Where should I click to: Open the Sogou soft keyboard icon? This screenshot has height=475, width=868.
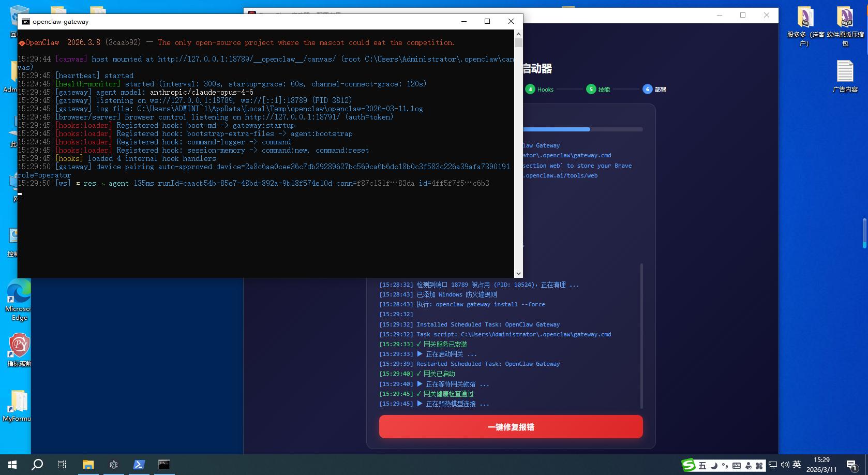tap(737, 466)
